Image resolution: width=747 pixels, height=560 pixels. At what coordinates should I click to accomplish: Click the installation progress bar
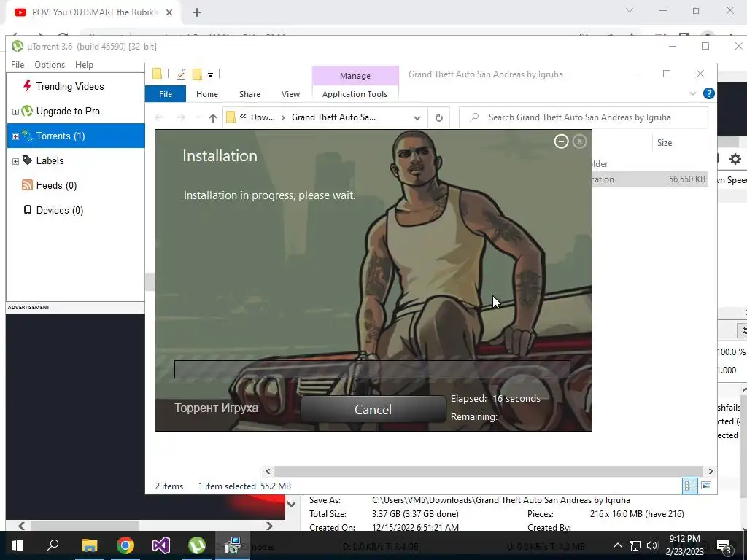pos(372,369)
